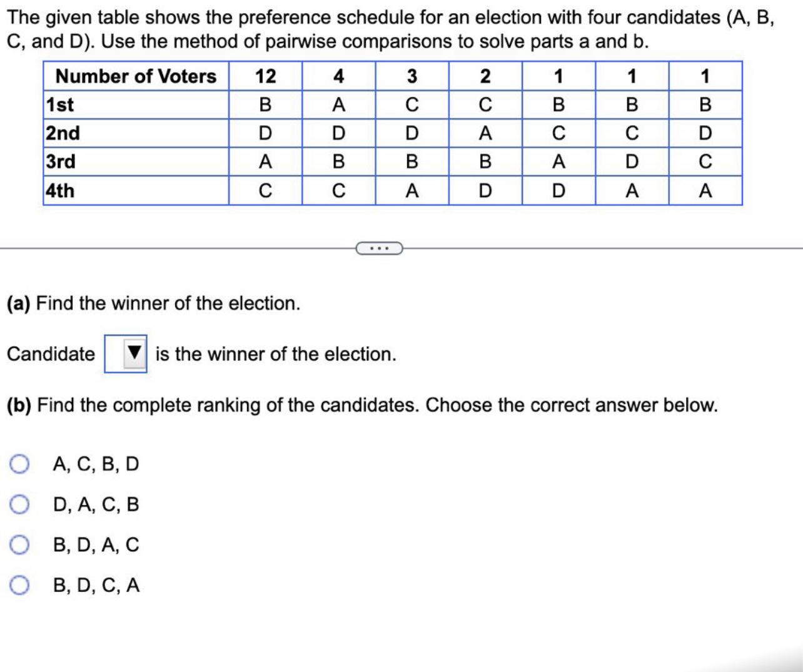Click the Number of Voters header cell
The image size is (803, 672).
(x=136, y=76)
